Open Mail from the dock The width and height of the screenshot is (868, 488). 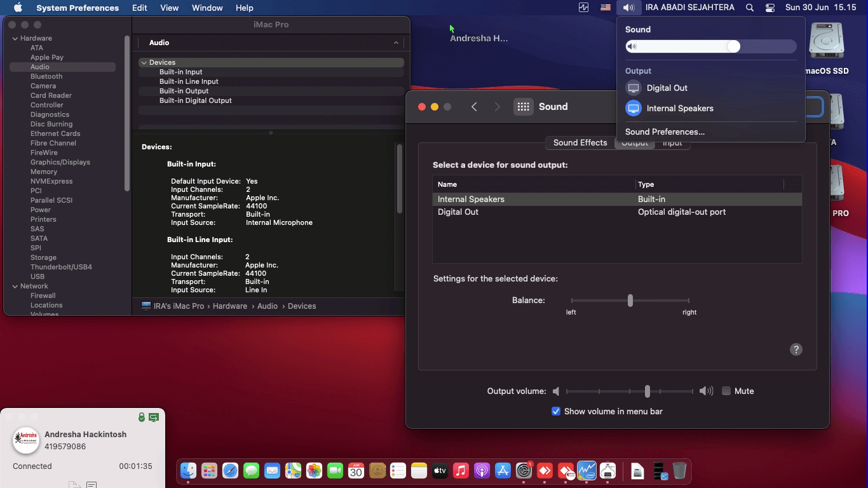(272, 470)
